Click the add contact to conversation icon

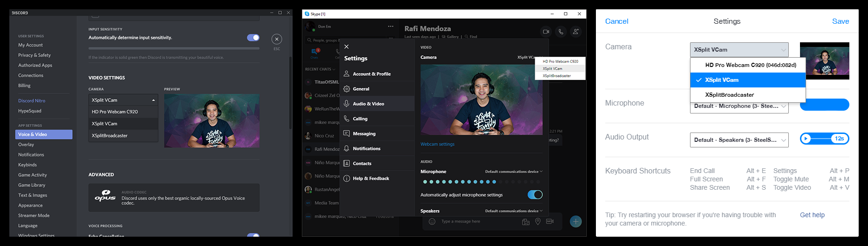tap(576, 32)
